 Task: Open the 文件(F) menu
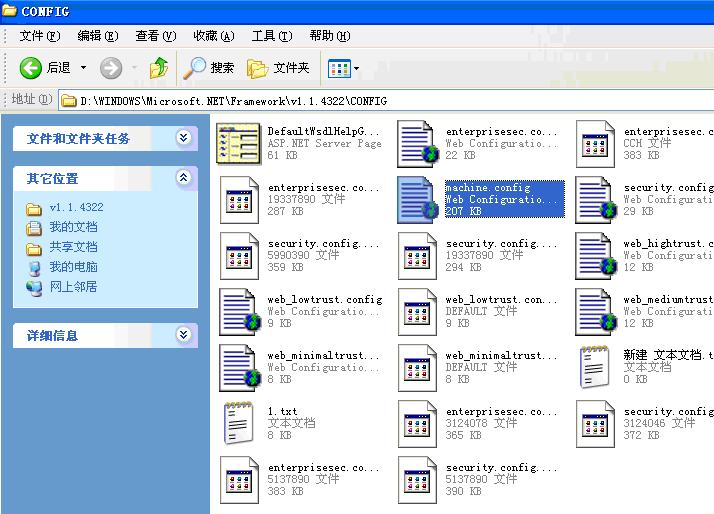coord(40,36)
